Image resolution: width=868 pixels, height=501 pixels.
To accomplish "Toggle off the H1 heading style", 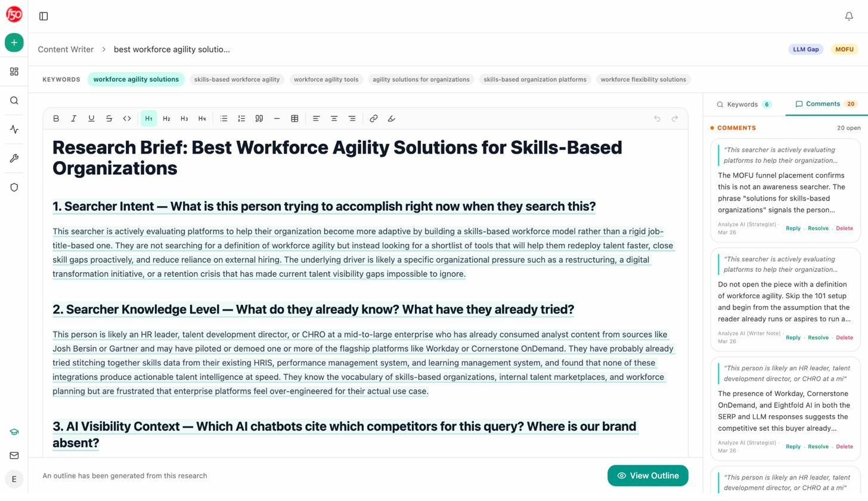I will point(148,118).
